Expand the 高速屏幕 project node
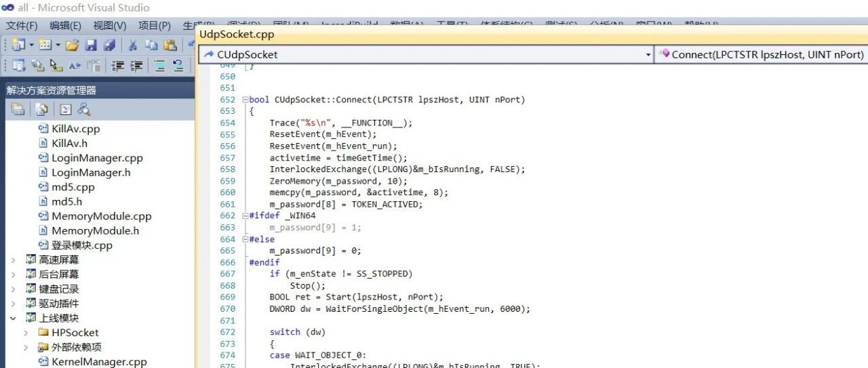The height and width of the screenshot is (368, 868). 14,260
